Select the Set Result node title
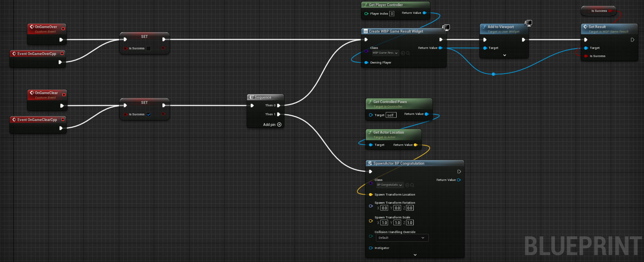644x262 pixels. pos(597,27)
